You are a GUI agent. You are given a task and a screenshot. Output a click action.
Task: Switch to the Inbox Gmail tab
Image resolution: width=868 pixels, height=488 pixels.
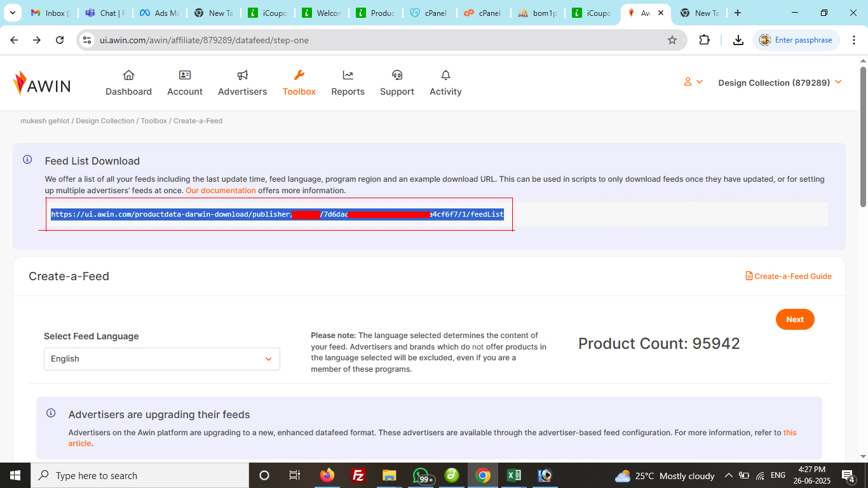tap(50, 13)
